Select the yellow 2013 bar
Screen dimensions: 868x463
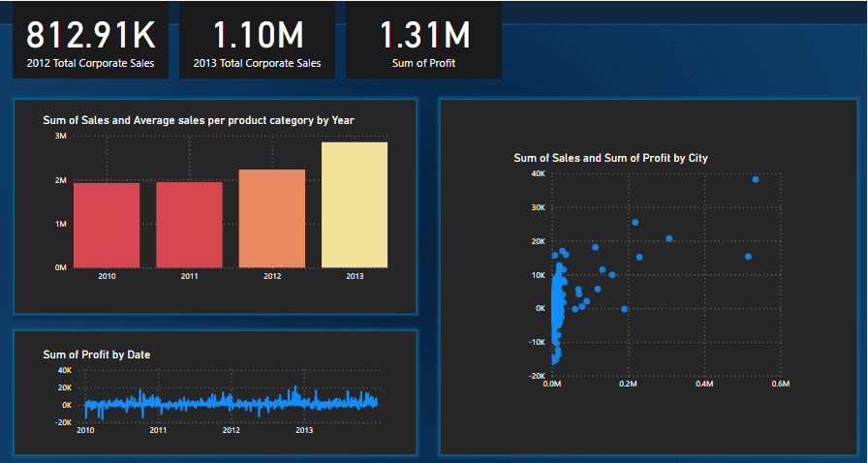(x=355, y=205)
